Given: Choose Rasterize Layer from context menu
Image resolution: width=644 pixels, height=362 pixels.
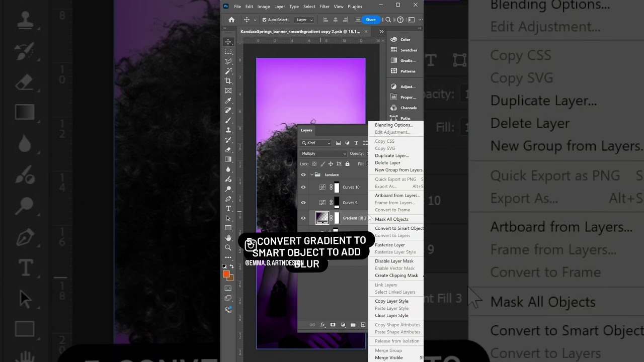Looking at the screenshot, I should click(390, 245).
